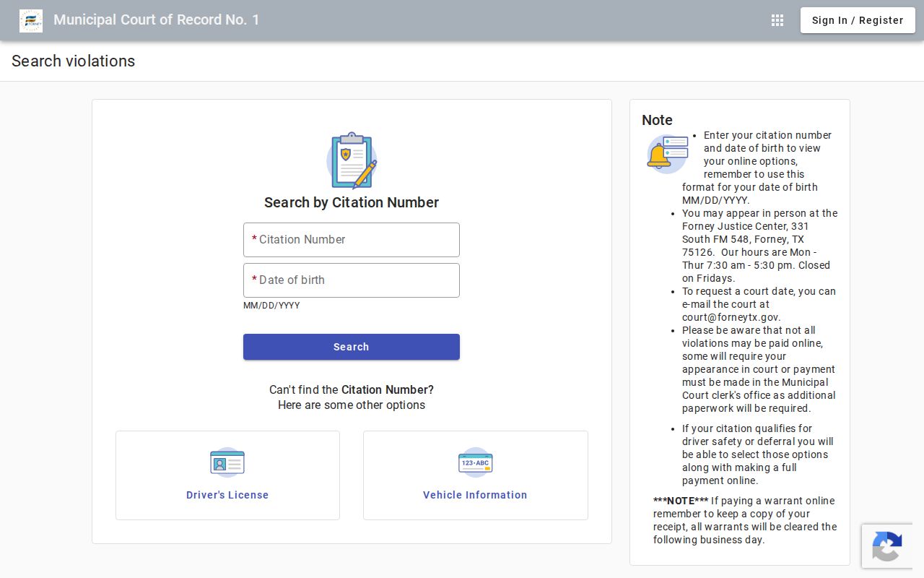Select the Vehicle Information search option
This screenshot has width=924, height=578.
[476, 475]
